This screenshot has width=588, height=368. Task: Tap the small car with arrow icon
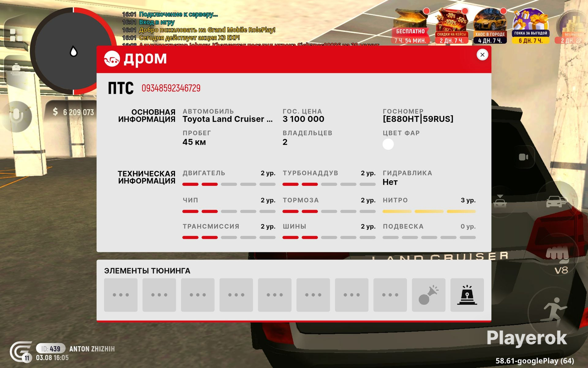click(500, 201)
